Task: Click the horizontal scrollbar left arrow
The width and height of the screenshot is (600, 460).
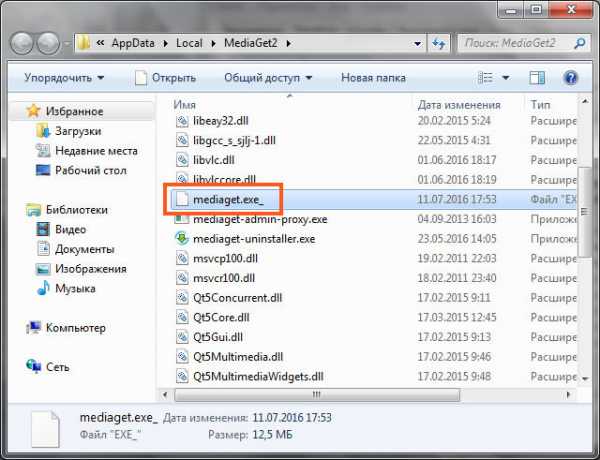Action: 165,395
